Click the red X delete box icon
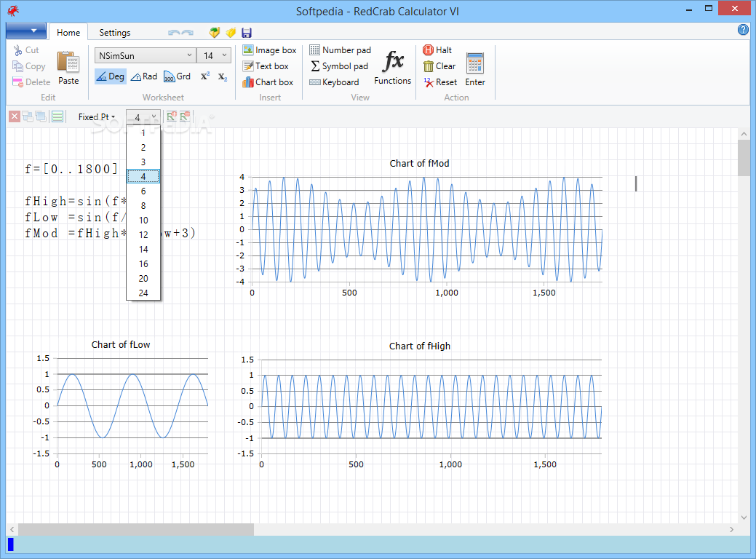This screenshot has height=559, width=756. pos(15,116)
